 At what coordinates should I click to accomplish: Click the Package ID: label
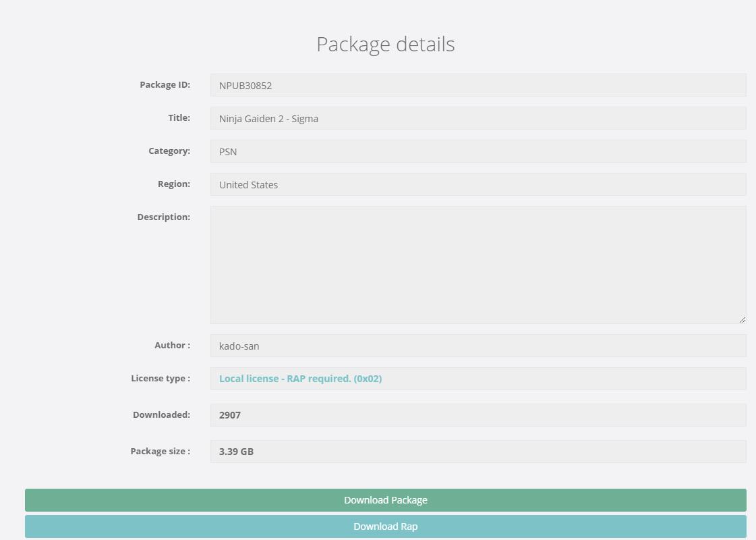[x=165, y=84]
